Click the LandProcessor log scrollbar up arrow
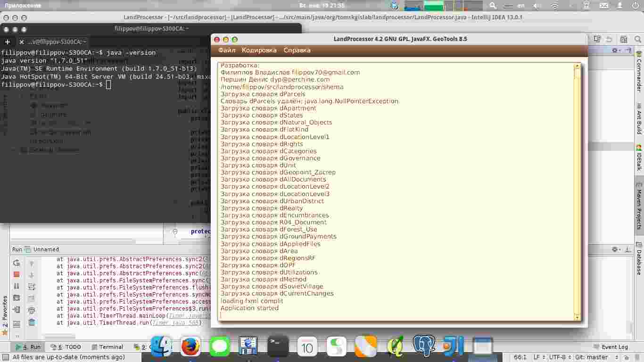Screen dimensions: 644x362 577,66
